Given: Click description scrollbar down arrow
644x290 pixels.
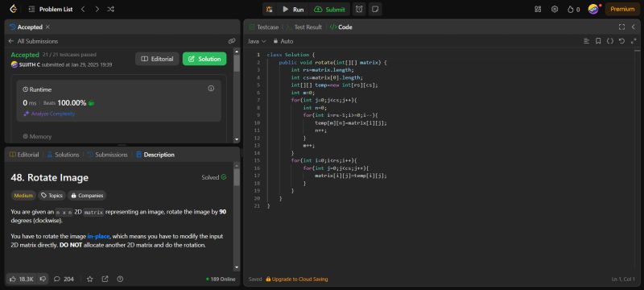Looking at the screenshot, I should click(237, 267).
